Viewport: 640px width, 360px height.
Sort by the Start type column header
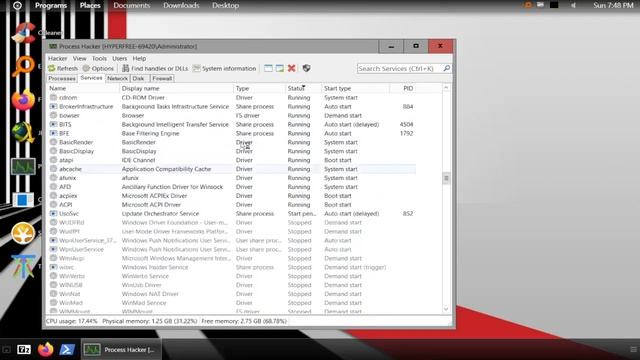(355, 88)
